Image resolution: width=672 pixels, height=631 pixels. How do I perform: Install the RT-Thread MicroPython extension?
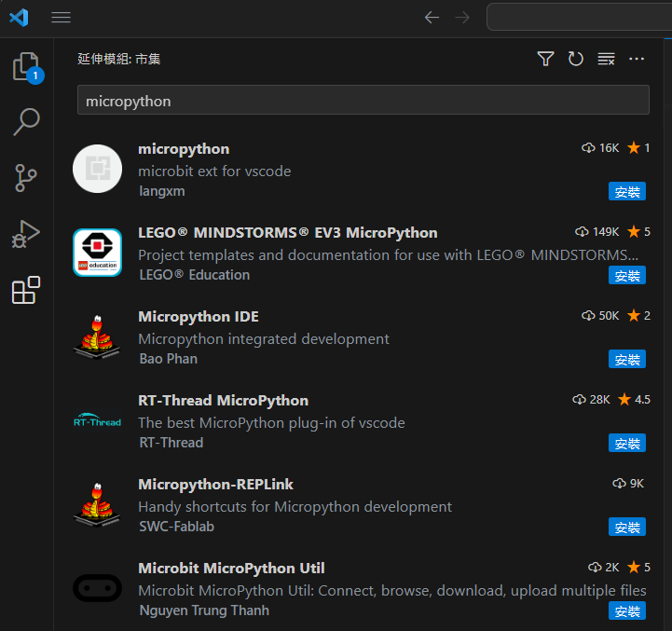[x=627, y=443]
